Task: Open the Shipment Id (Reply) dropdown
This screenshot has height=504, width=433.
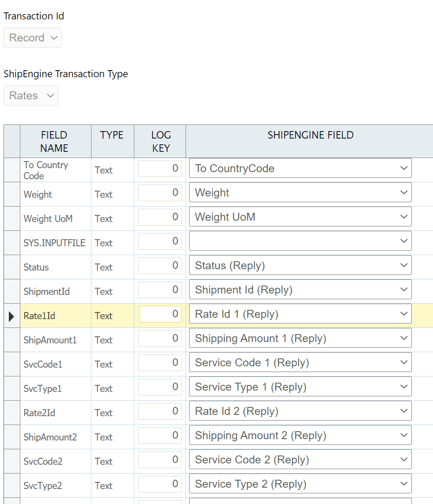Action: point(300,290)
